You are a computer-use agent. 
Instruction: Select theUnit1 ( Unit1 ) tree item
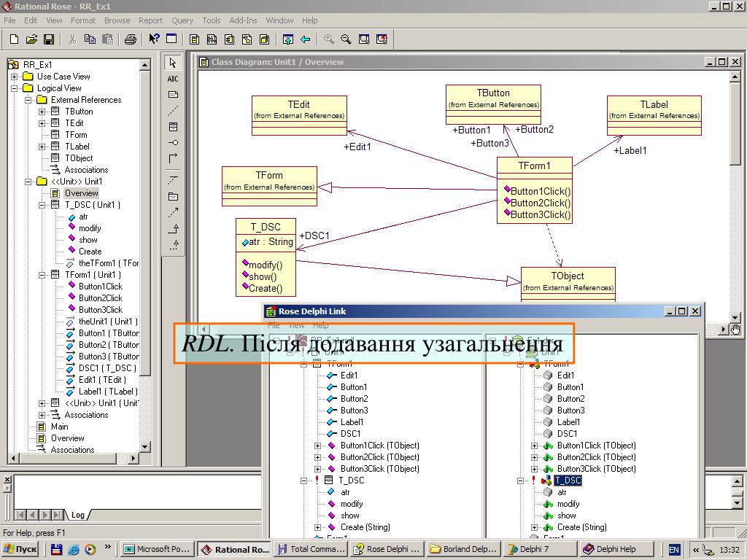tap(108, 322)
